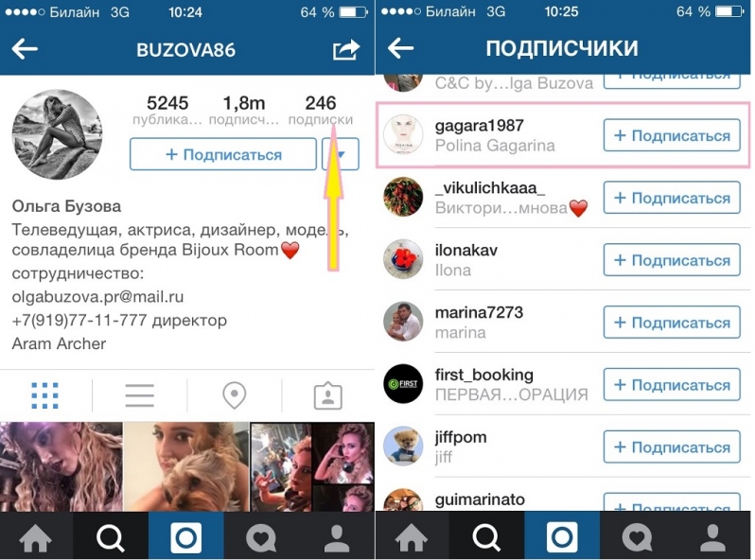Open the 246 подписки following count
Screen dimensions: 755x560
pyautogui.click(x=321, y=110)
